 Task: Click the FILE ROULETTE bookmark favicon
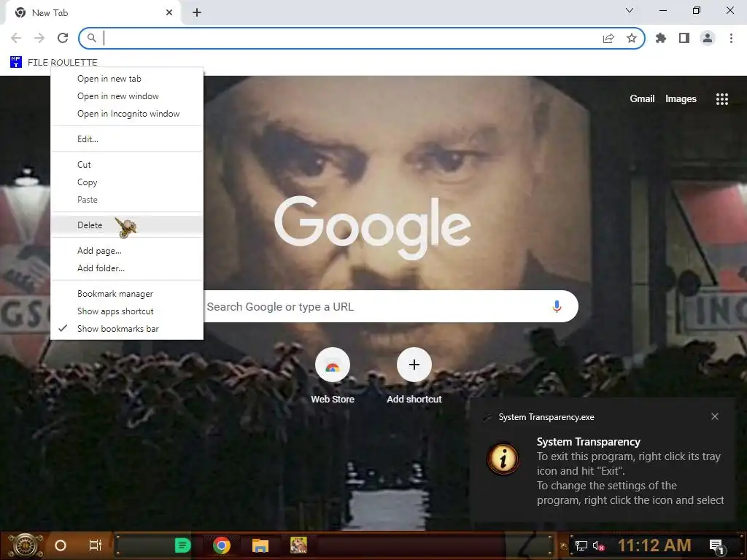click(16, 62)
